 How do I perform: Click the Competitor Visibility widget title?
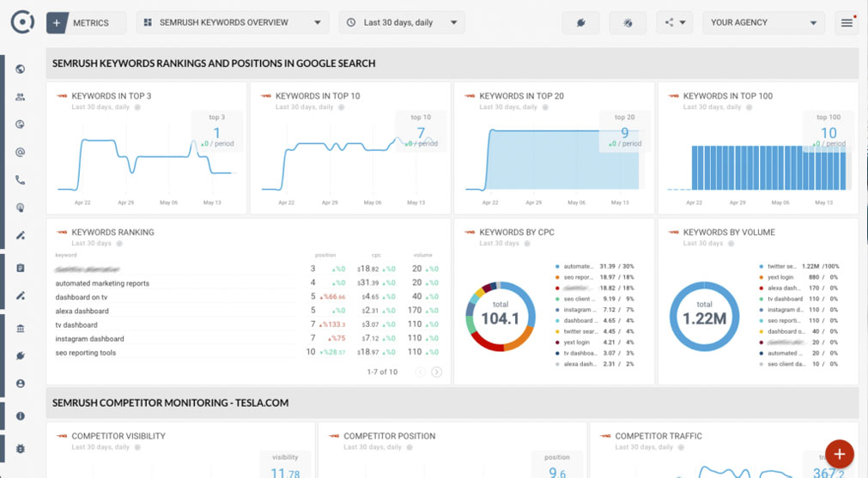click(118, 436)
